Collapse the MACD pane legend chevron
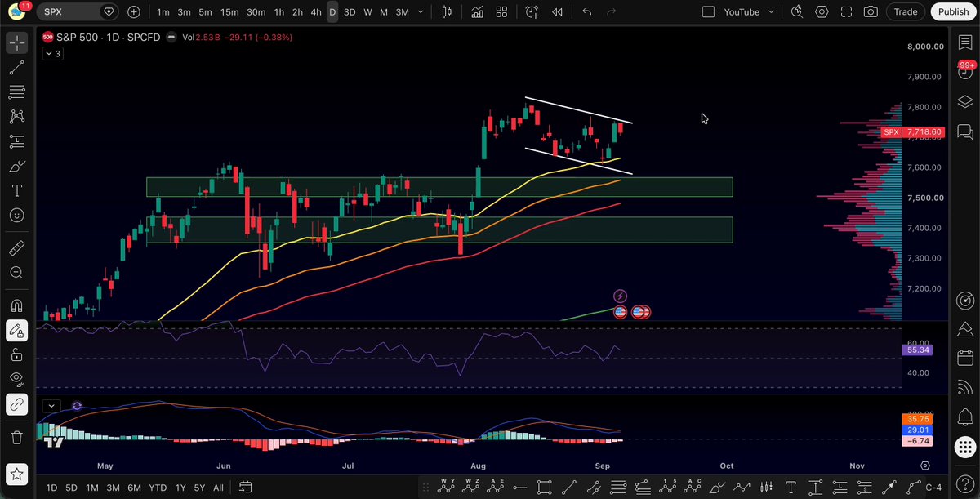Screen dimensions: 980x499 click(x=51, y=406)
